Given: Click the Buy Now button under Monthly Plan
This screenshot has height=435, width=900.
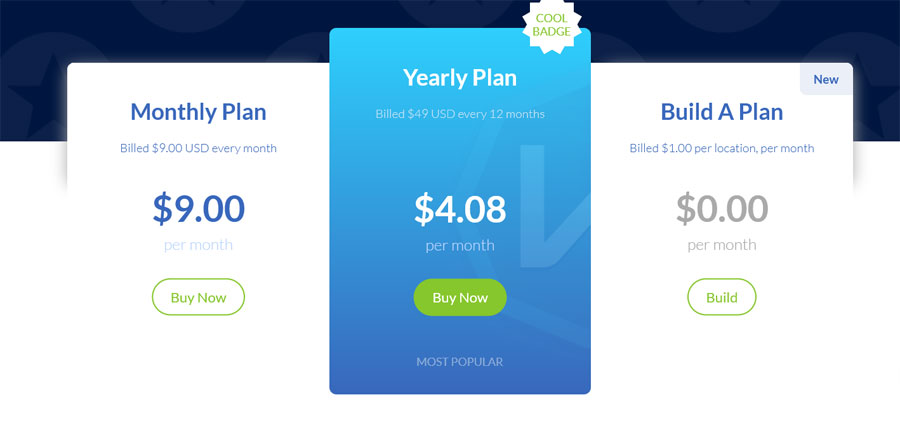Looking at the screenshot, I should coord(198,297).
